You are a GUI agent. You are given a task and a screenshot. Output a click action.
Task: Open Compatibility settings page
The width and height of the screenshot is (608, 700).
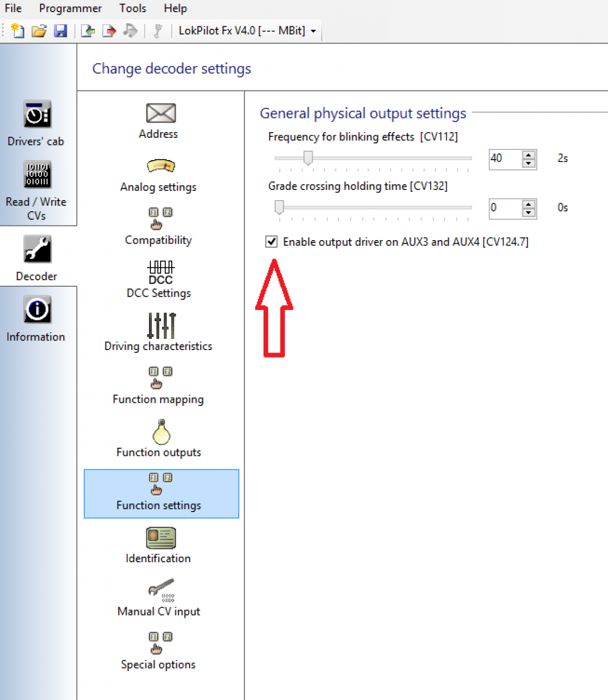click(x=159, y=227)
